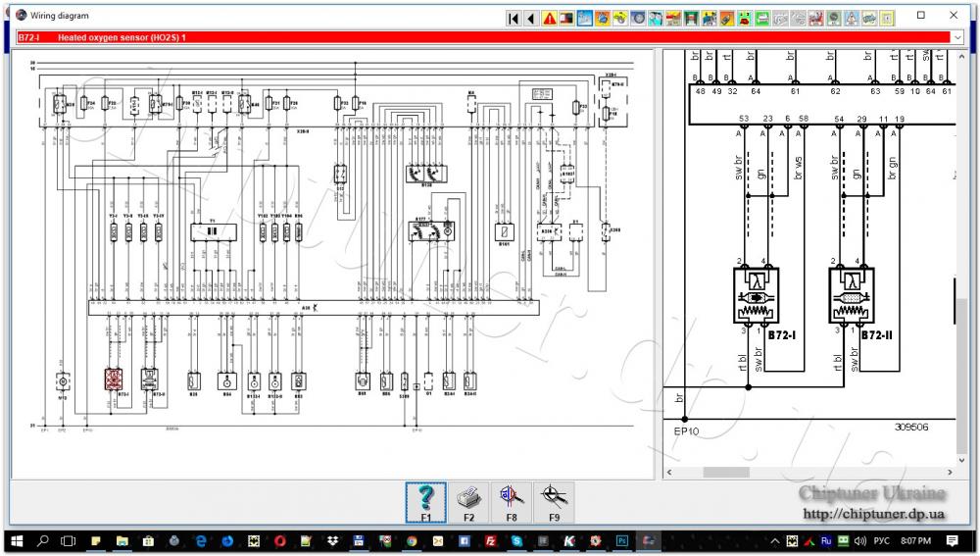Open Google Chrome from taskbar
The height and width of the screenshot is (556, 980).
[412, 541]
